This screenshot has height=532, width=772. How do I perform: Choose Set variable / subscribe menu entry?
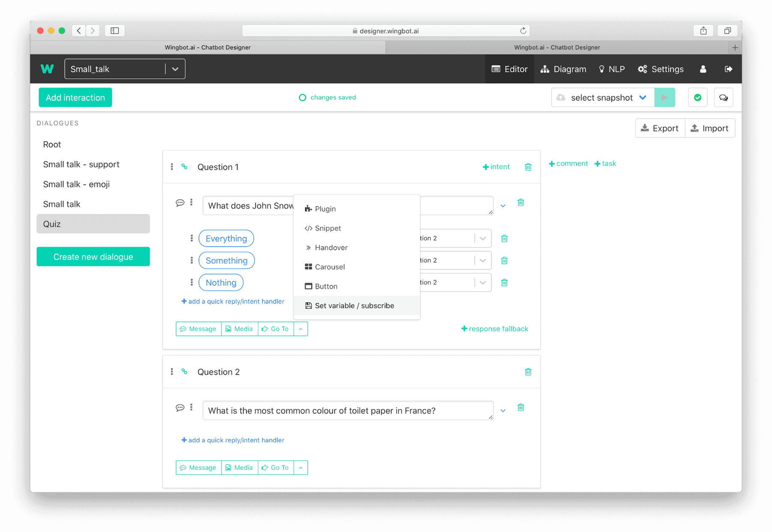coord(354,305)
